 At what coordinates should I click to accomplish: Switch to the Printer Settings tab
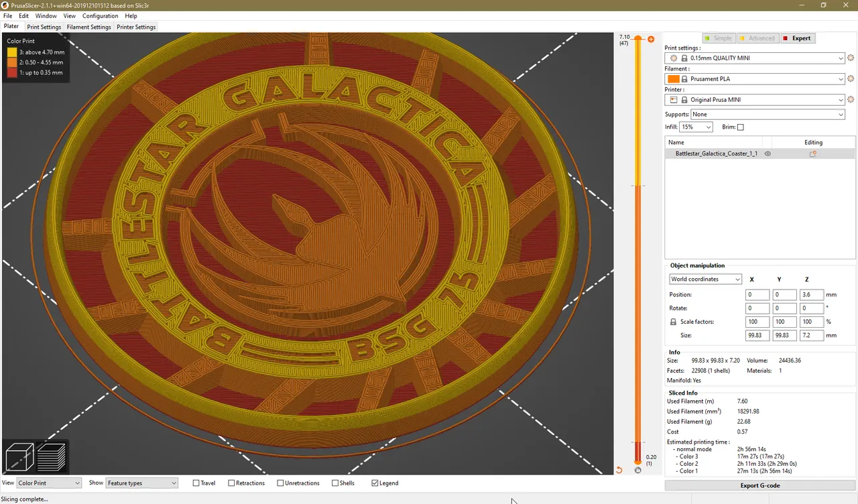pos(136,27)
